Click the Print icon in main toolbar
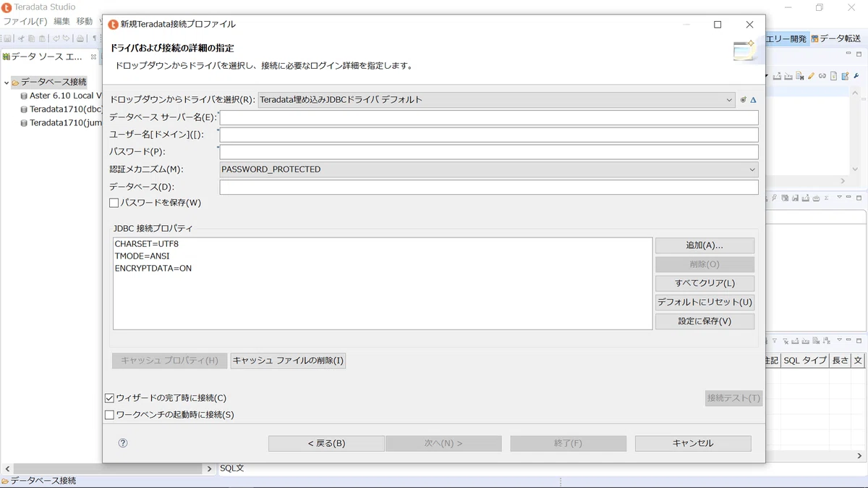868x488 pixels. point(80,38)
